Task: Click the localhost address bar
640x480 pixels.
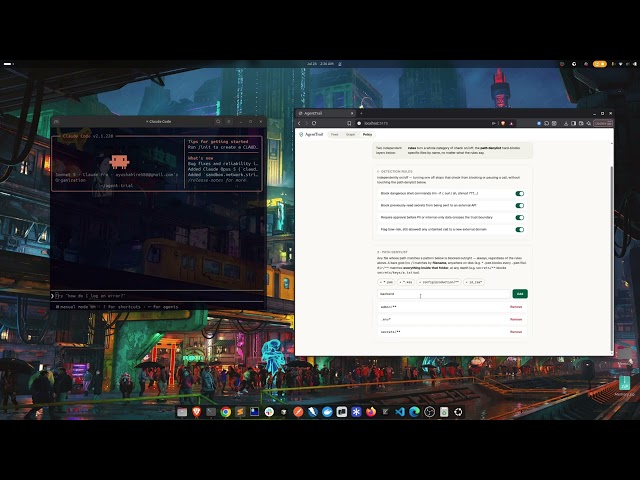Action: click(424, 123)
